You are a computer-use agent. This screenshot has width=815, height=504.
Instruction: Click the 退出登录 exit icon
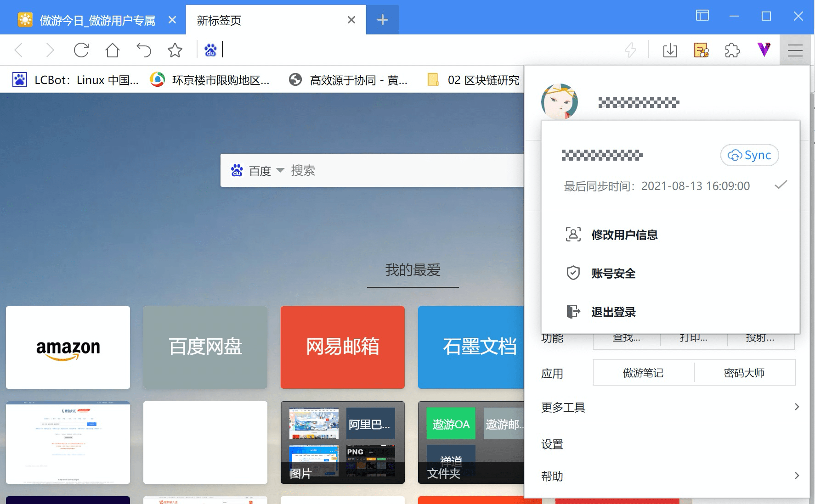pos(573,312)
